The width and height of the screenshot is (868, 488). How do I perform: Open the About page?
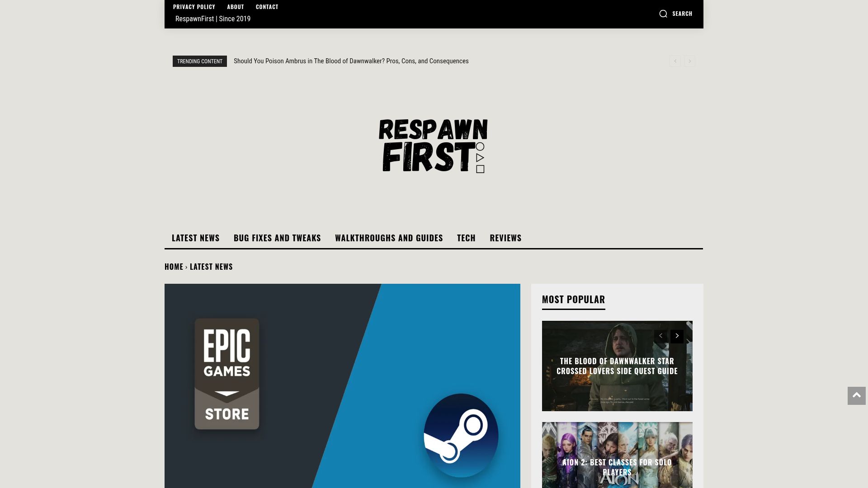pos(235,7)
